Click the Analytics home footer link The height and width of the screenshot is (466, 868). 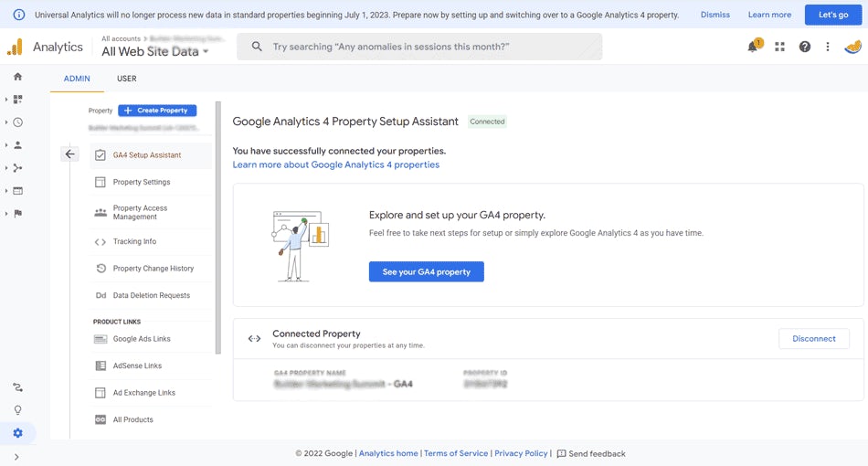(388, 453)
